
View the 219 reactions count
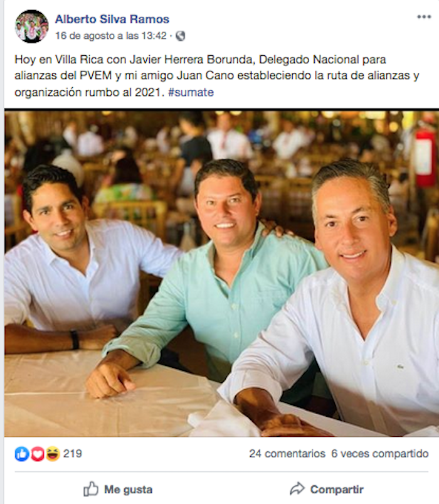pyautogui.click(x=73, y=454)
